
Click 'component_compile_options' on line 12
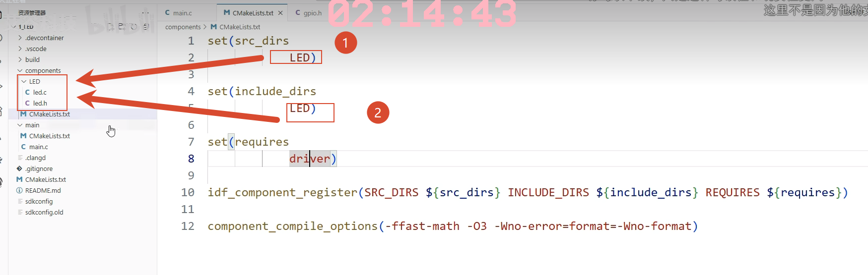pos(293,226)
